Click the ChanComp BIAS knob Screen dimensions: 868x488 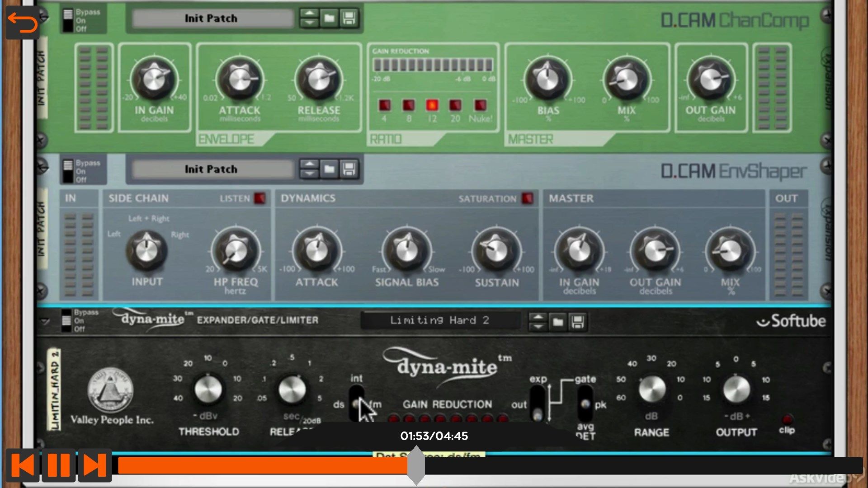pyautogui.click(x=547, y=80)
